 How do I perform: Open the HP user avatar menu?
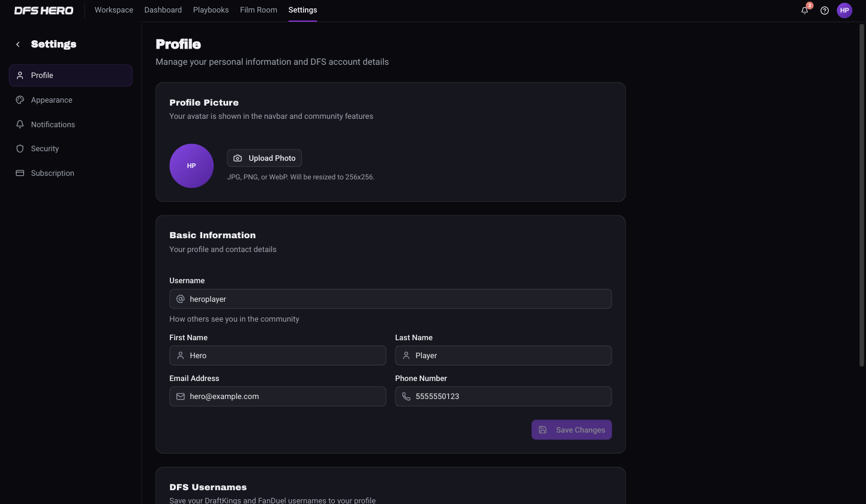844,10
